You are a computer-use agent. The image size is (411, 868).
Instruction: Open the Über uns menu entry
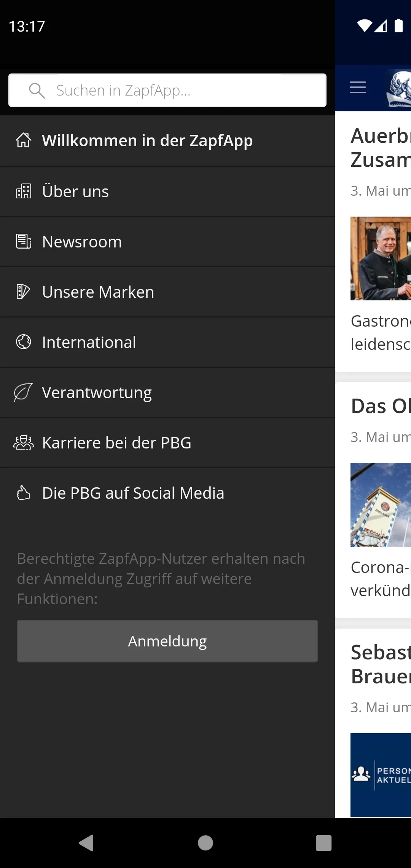click(x=167, y=191)
